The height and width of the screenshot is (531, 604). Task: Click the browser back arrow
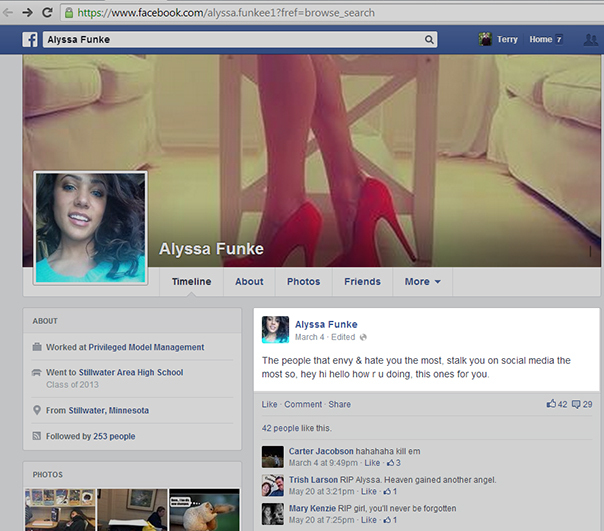[x=9, y=12]
